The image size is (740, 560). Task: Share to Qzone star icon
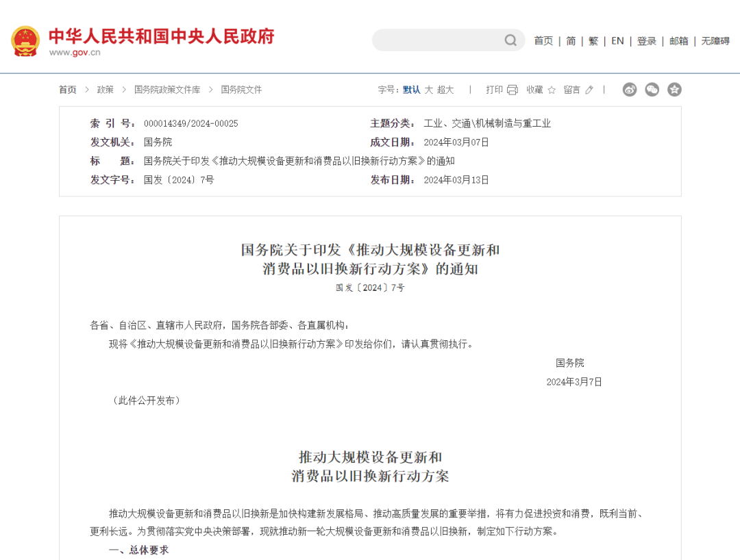(x=674, y=90)
